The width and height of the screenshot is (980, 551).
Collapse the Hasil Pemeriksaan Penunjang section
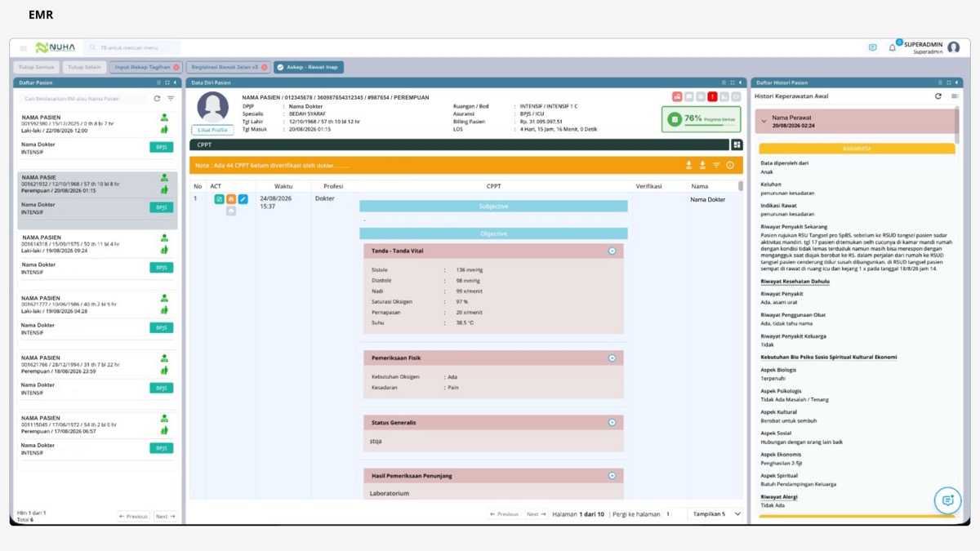(612, 475)
